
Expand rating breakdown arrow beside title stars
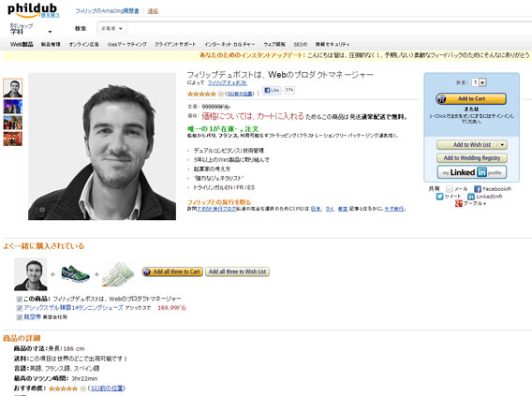(220, 94)
